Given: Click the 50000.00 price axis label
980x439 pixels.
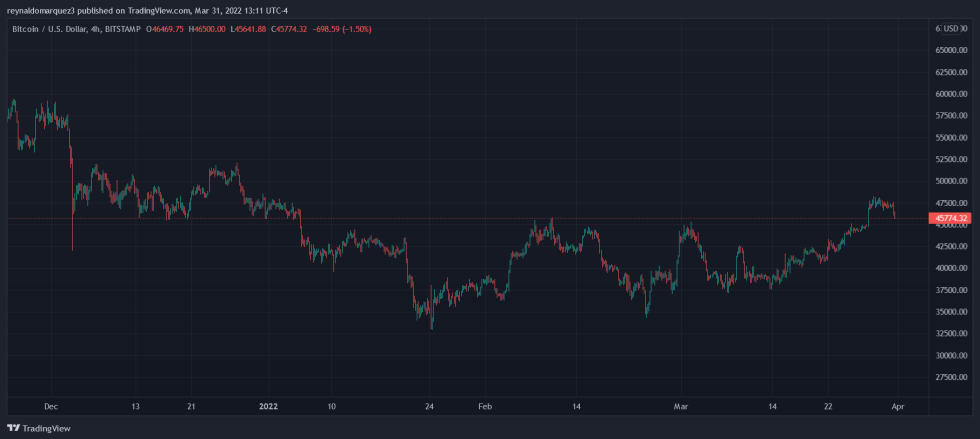Looking at the screenshot, I should coord(949,181).
